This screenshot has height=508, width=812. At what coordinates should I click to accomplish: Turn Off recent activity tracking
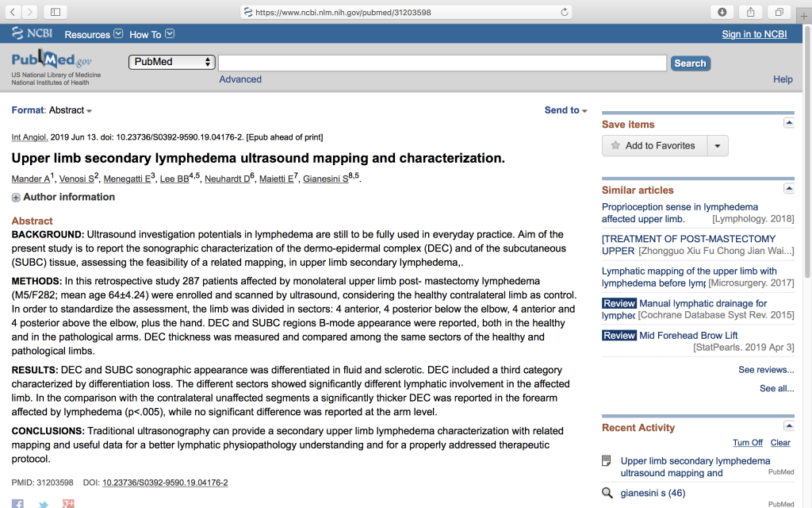[747, 443]
